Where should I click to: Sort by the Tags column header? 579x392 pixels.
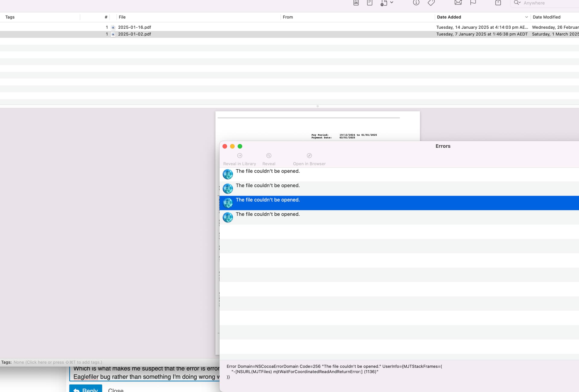tap(10, 17)
